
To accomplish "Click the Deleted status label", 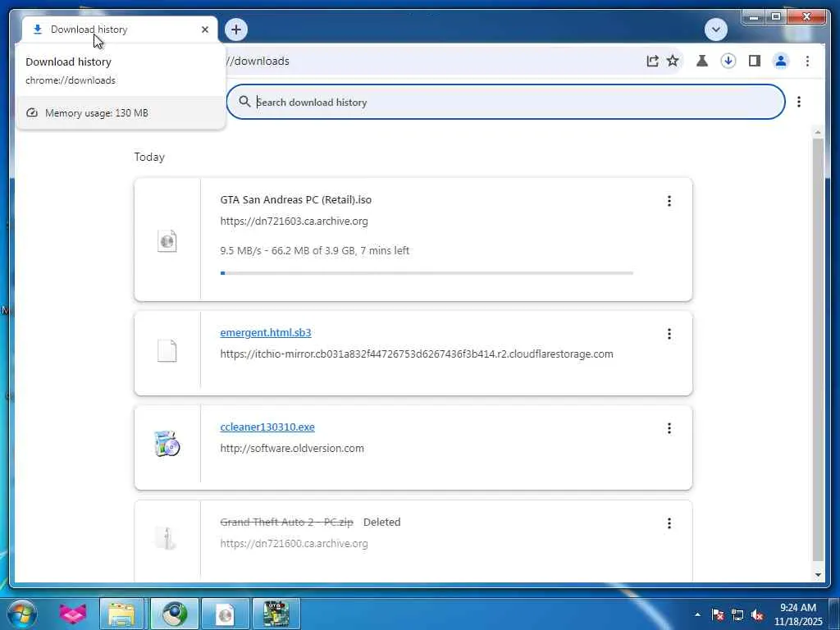I will point(382,523).
